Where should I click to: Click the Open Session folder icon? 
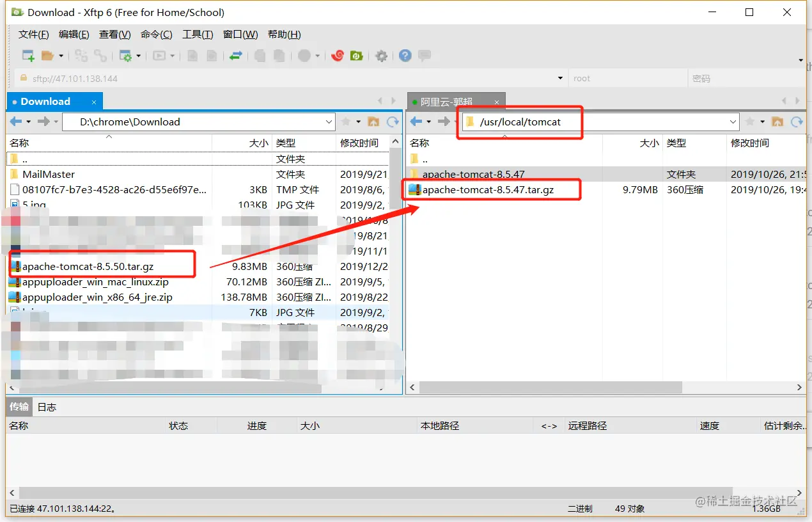(x=47, y=56)
